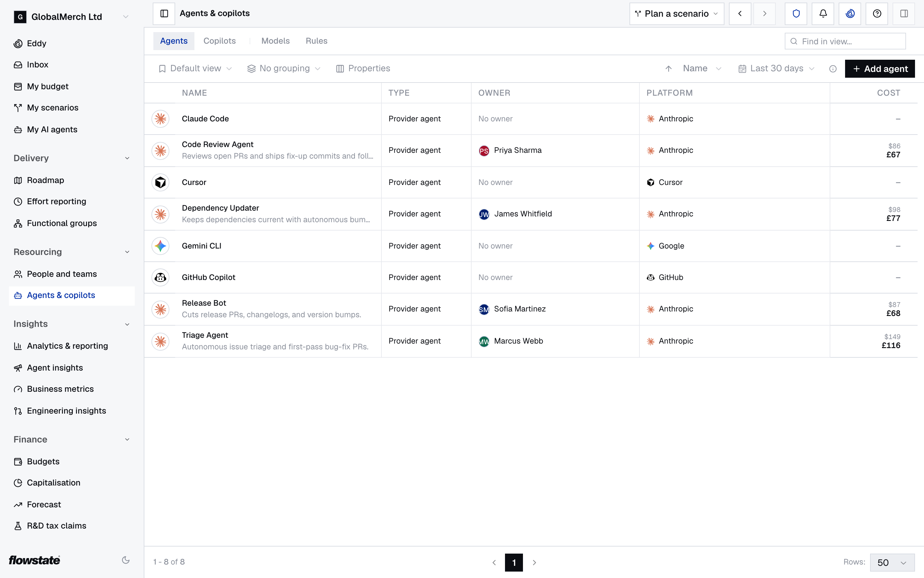Go back with the left arrow in header
This screenshot has height=578, width=924.
(x=740, y=14)
